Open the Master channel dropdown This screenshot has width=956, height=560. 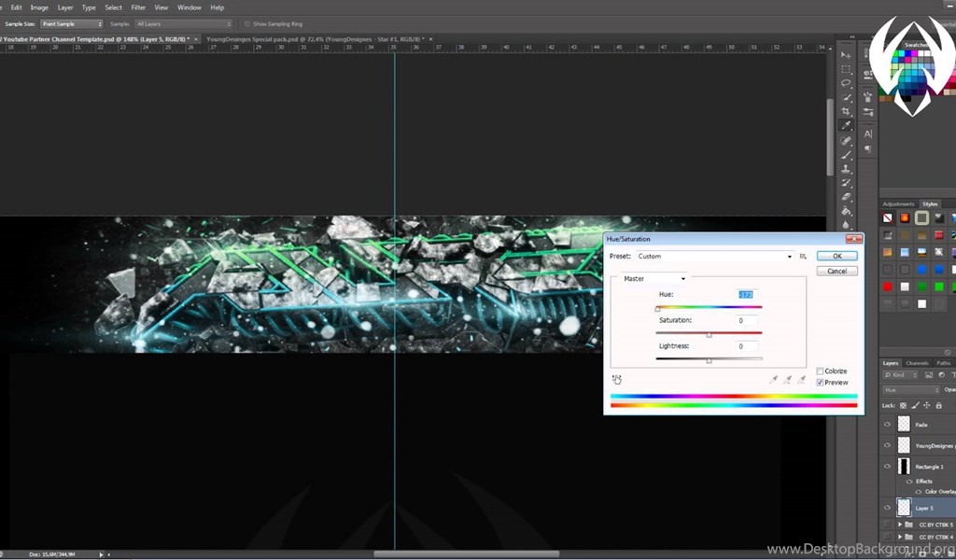(654, 278)
